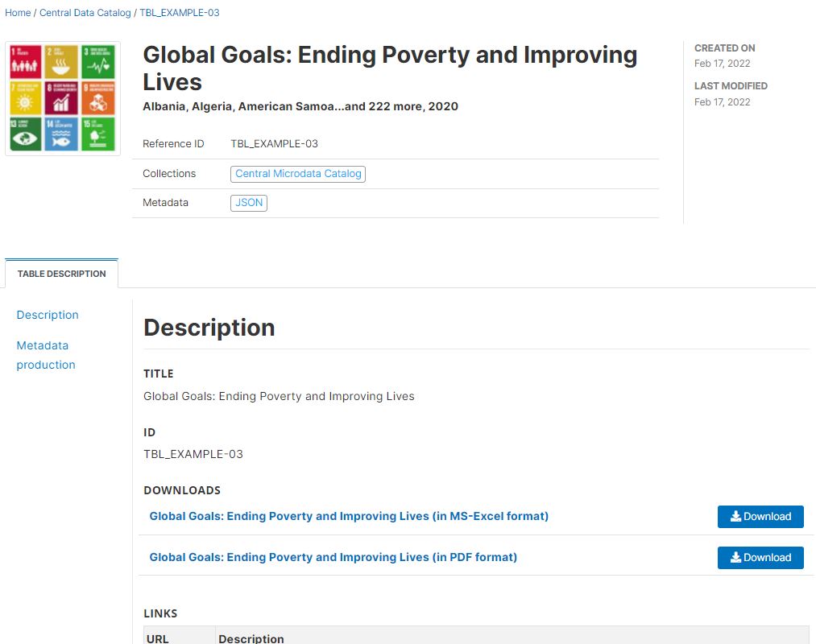The height and width of the screenshot is (644, 816).
Task: Open the MS-Excel format download title link
Action: pos(349,516)
